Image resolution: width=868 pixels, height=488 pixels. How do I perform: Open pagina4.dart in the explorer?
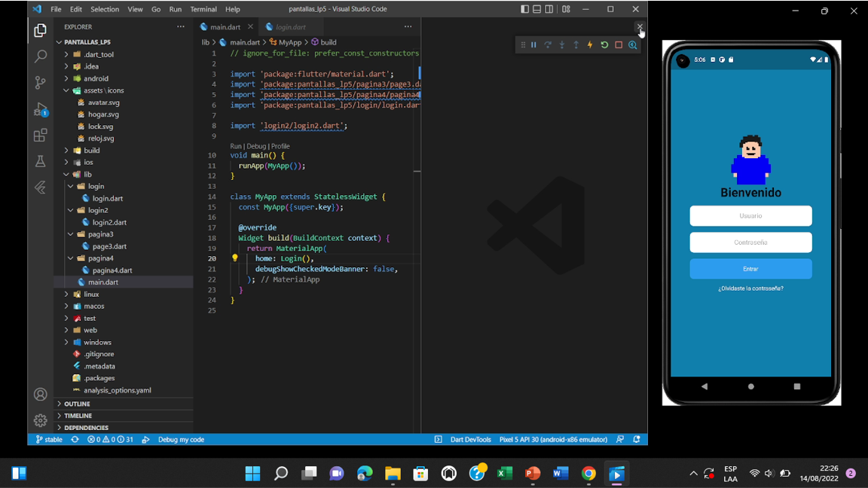pos(112,270)
